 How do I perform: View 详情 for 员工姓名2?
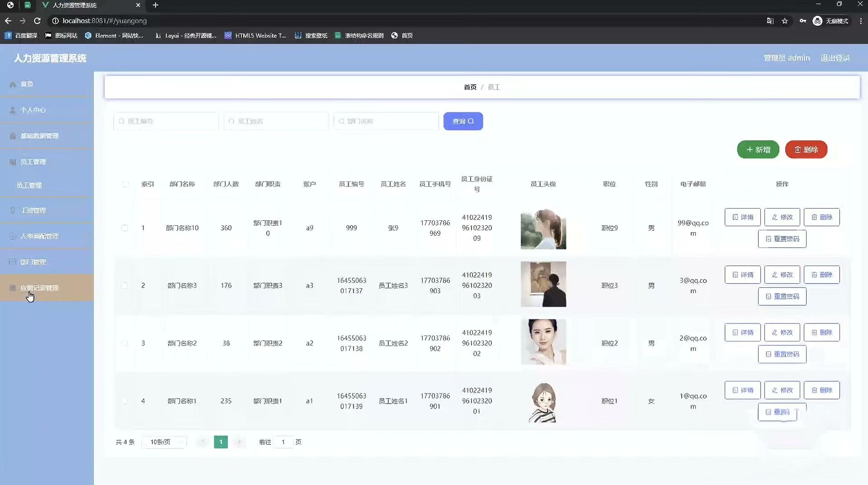(742, 332)
